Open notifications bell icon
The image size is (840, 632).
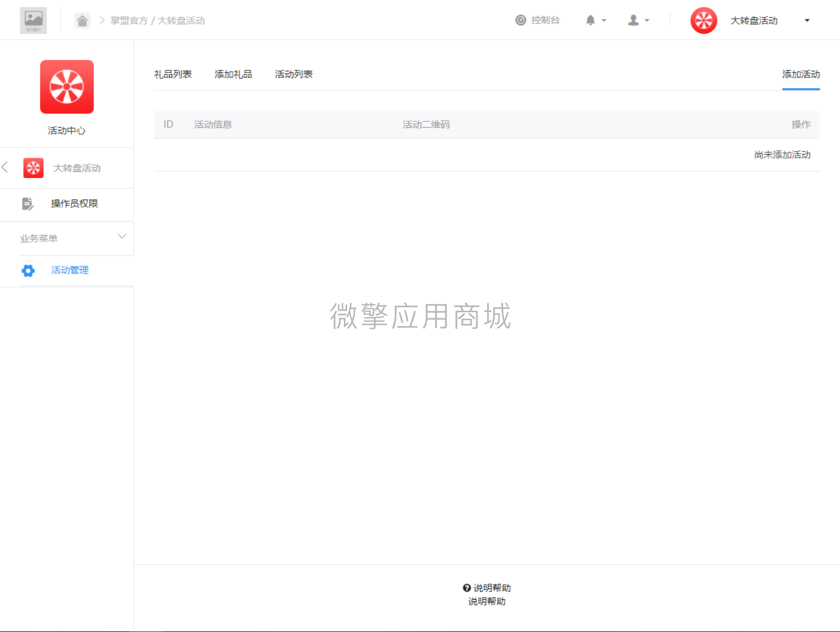pyautogui.click(x=590, y=20)
